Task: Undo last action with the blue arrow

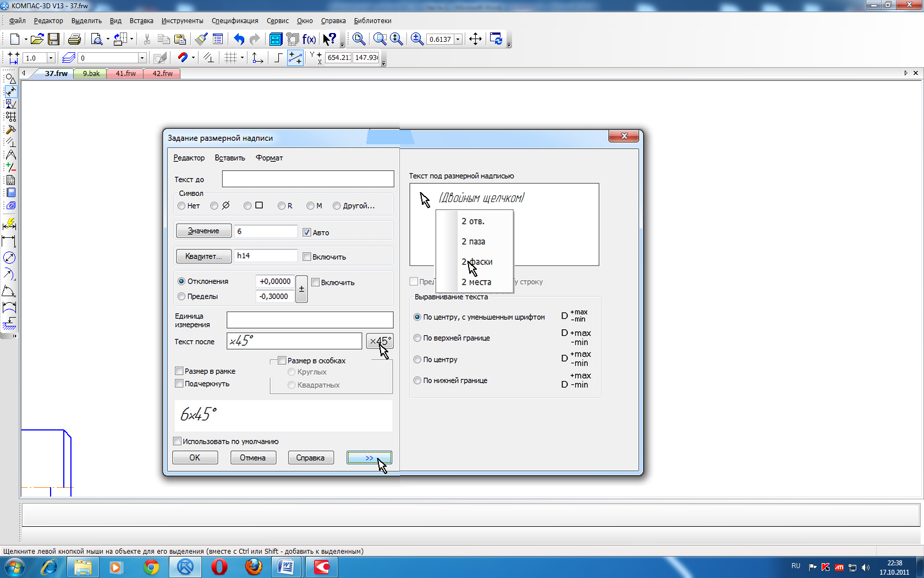Action: pyautogui.click(x=239, y=39)
